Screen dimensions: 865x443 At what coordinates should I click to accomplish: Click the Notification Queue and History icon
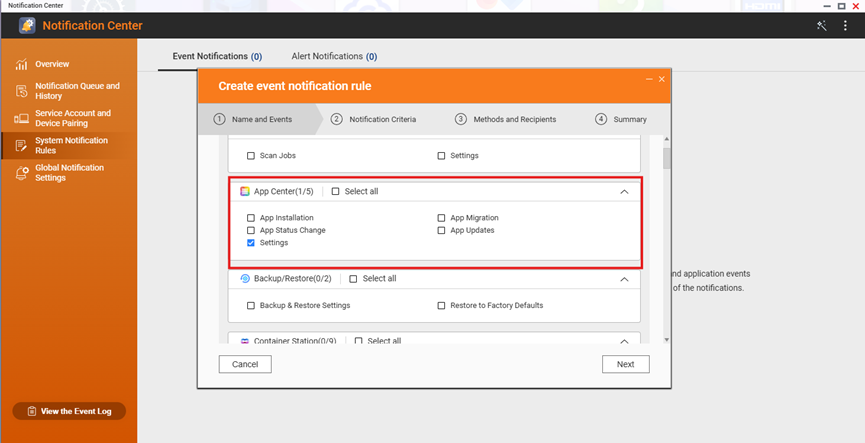[21, 91]
